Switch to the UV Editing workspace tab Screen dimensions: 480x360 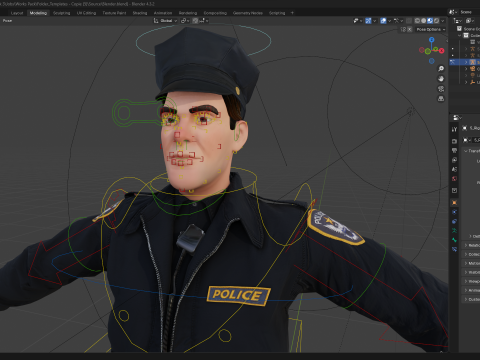point(86,13)
